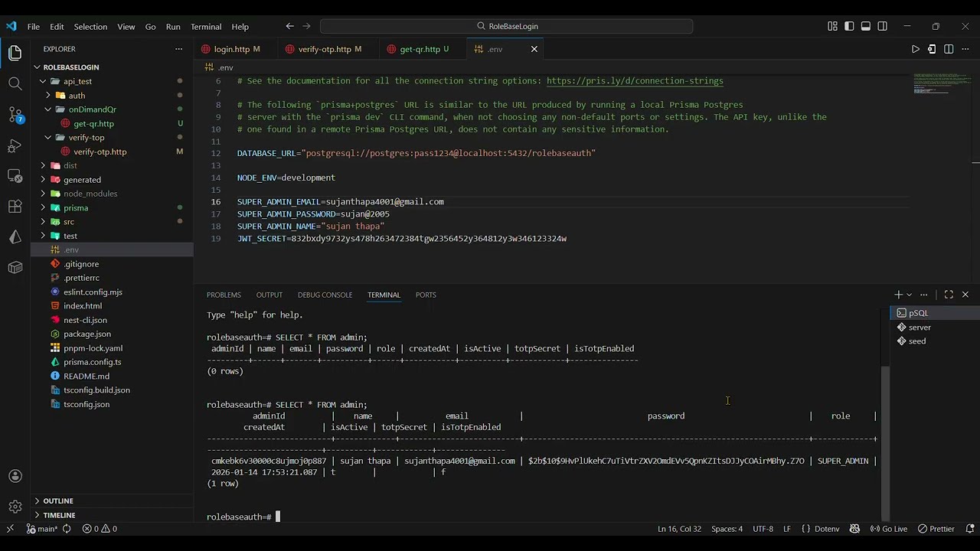Open the Search view icon
This screenshot has height=551, width=980.
(x=15, y=83)
